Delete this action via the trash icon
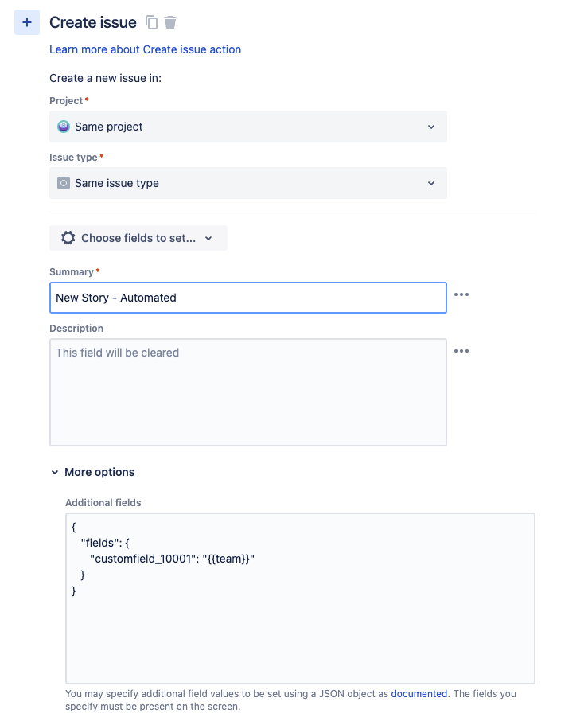This screenshot has height=725, width=588. pyautogui.click(x=170, y=22)
